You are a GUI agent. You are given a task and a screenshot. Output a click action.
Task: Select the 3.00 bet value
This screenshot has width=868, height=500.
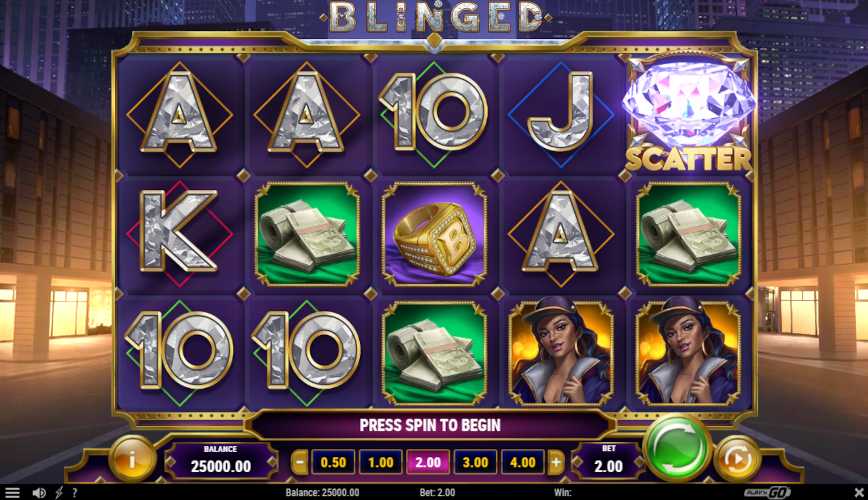click(x=476, y=462)
